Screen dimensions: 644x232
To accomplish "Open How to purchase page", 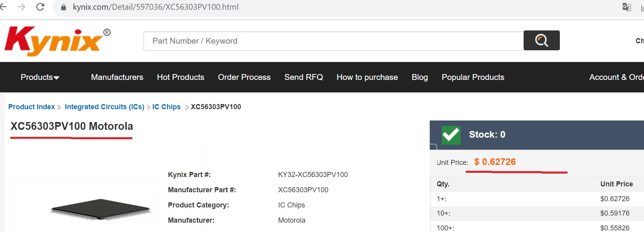I will tap(367, 77).
